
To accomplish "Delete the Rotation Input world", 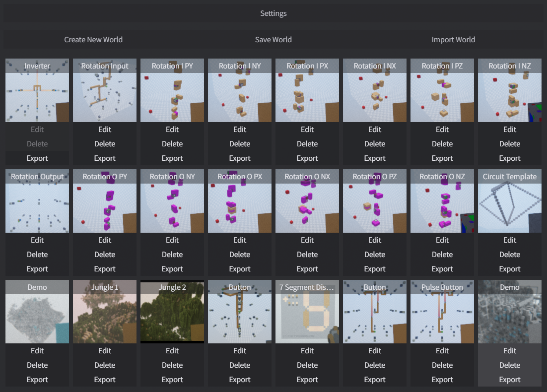I will tap(105, 144).
